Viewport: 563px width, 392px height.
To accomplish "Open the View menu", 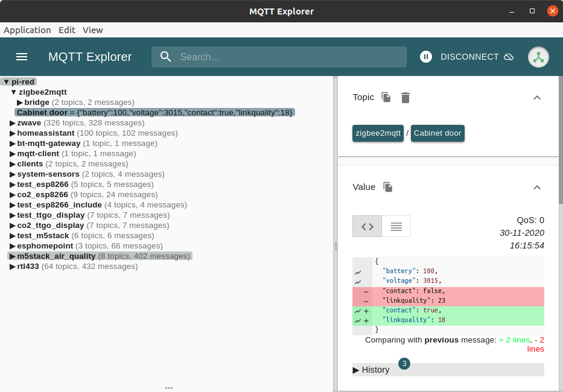I will [x=93, y=30].
